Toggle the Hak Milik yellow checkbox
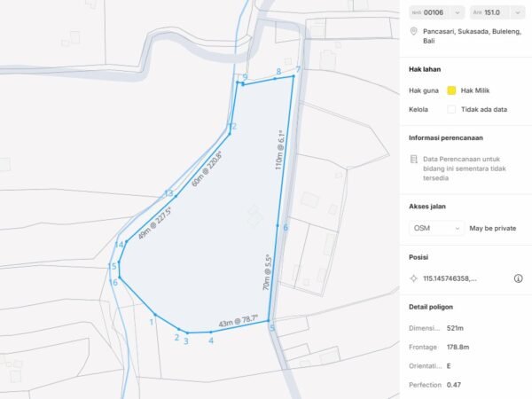This screenshot has height=399, width=532. point(451,90)
